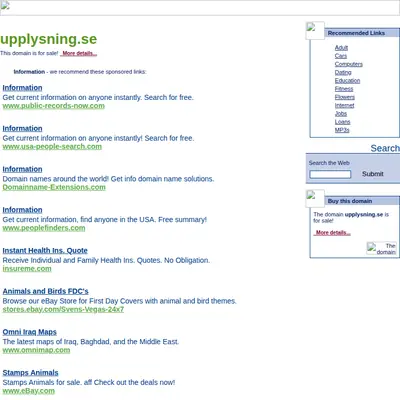Visit www.peoplefinders.com URL
This screenshot has width=400, height=400.
click(44, 228)
